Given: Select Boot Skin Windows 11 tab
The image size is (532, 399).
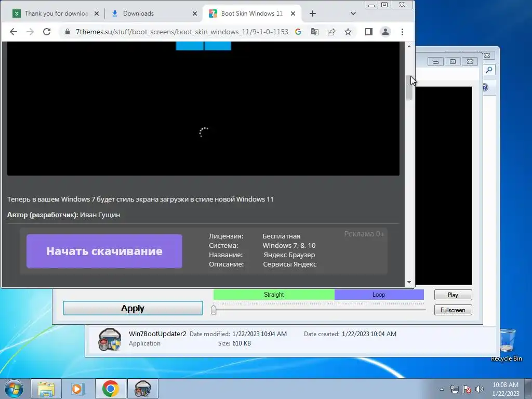Looking at the screenshot, I should pos(252,14).
